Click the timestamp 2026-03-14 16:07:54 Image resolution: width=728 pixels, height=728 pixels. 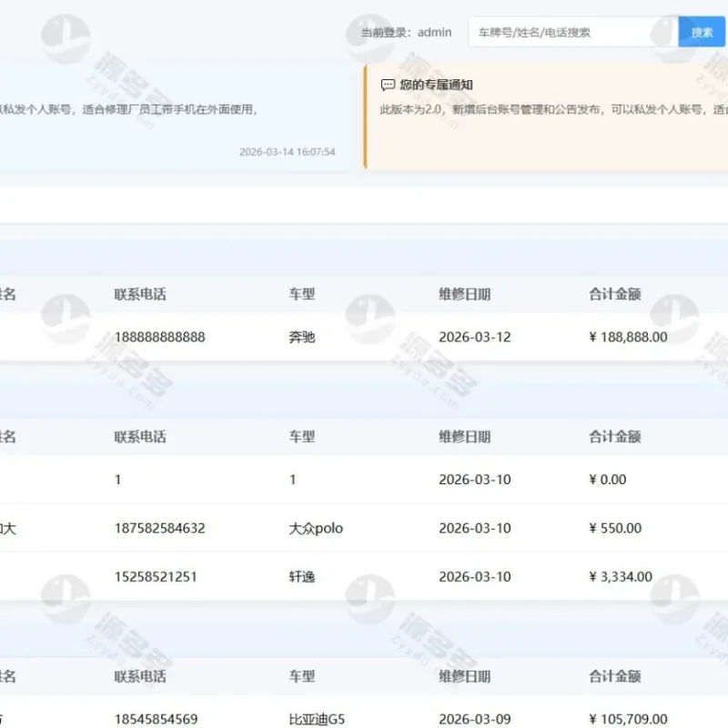click(x=287, y=152)
